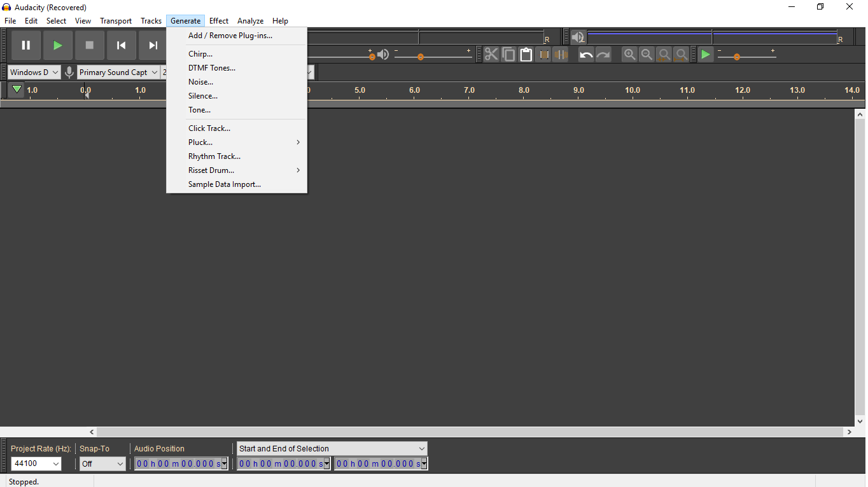Click the playback speaker icon in the meter toolbar

click(x=578, y=37)
